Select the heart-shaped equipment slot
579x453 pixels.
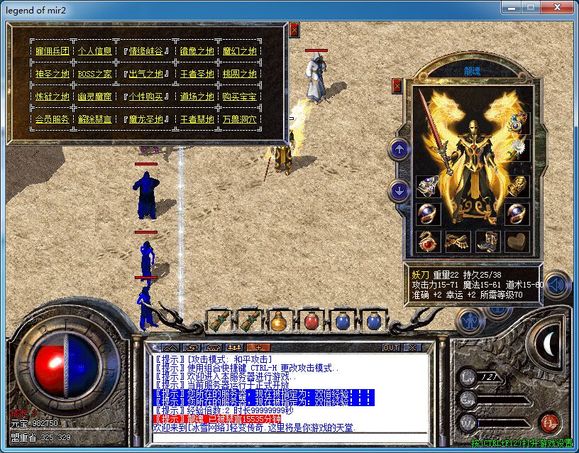point(517,242)
